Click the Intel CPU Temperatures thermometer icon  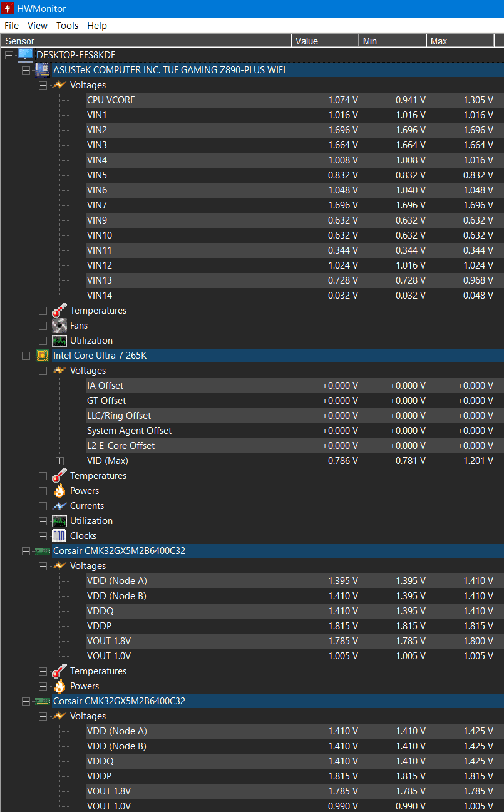[x=59, y=476]
